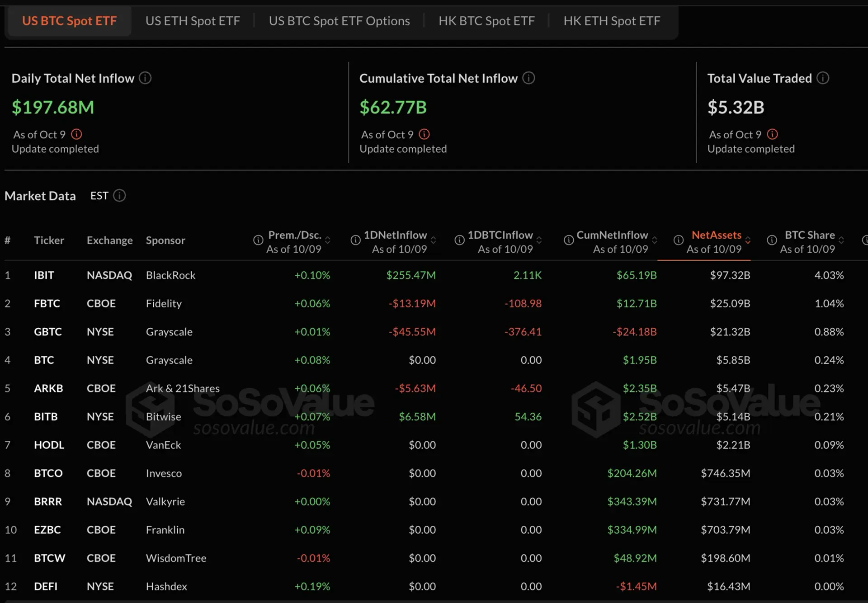
Task: Click red alert icon under Total Value Traded
Action: (773, 134)
